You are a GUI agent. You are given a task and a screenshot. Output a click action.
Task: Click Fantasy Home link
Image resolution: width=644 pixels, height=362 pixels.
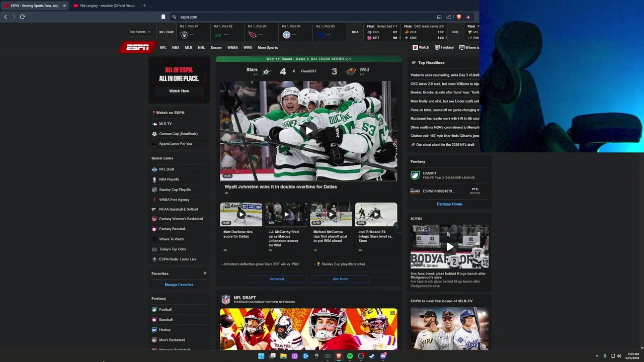[x=449, y=204]
